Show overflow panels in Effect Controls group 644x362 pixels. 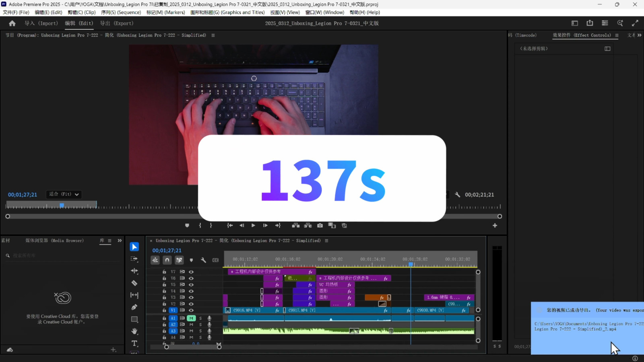point(640,35)
